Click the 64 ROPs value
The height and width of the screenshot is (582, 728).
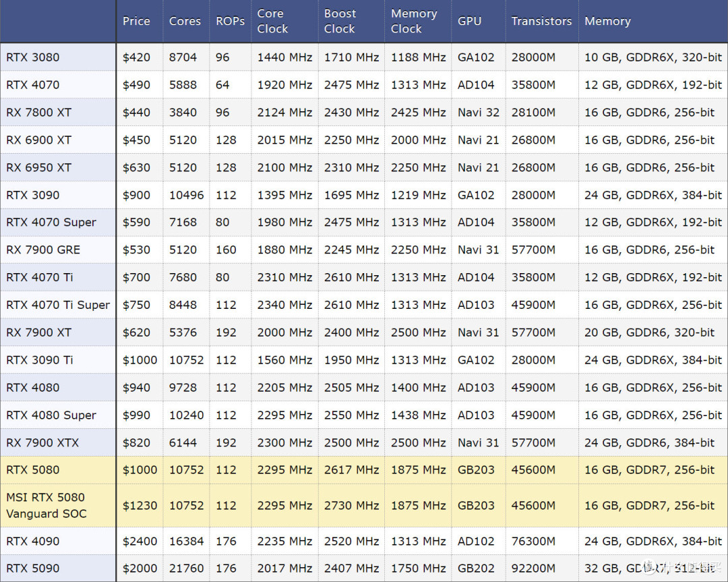222,85
